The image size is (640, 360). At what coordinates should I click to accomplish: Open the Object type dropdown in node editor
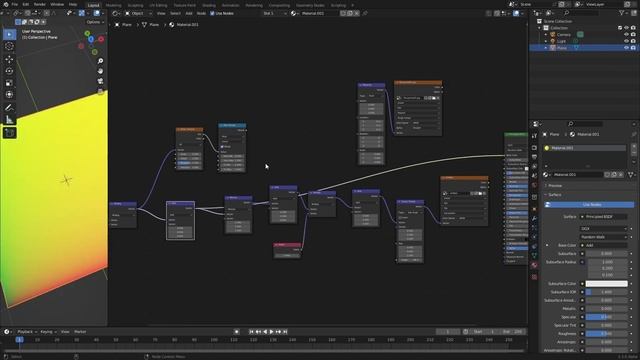click(138, 13)
